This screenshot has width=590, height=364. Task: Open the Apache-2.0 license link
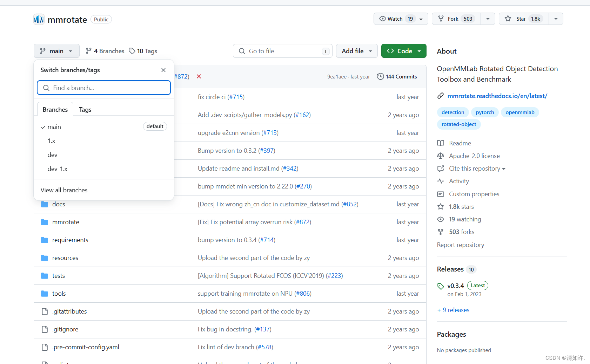pyautogui.click(x=474, y=156)
